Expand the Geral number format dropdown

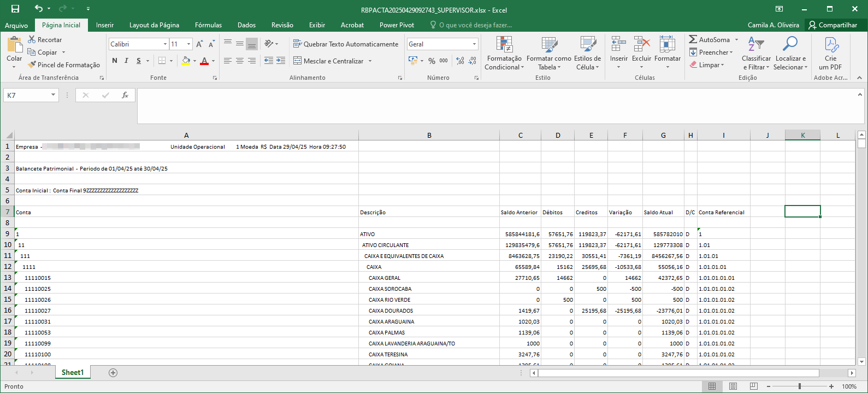pos(474,44)
